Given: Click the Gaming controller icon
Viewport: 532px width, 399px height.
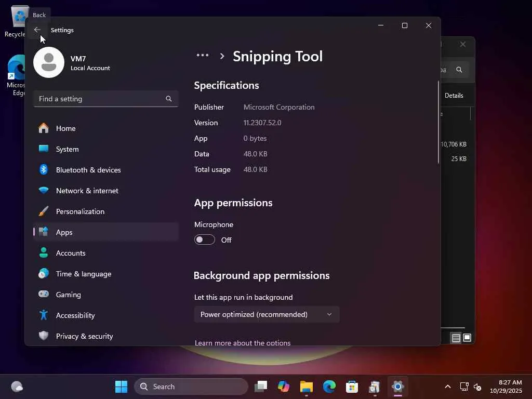Looking at the screenshot, I should [x=44, y=294].
